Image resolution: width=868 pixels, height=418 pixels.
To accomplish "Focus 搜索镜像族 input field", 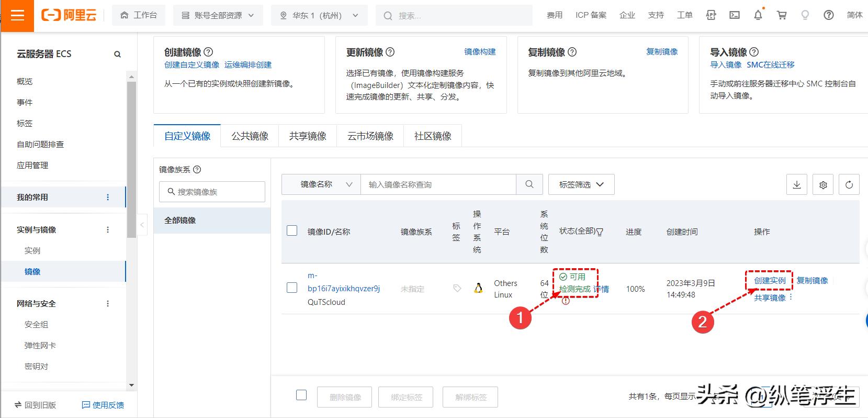I will click(x=212, y=192).
